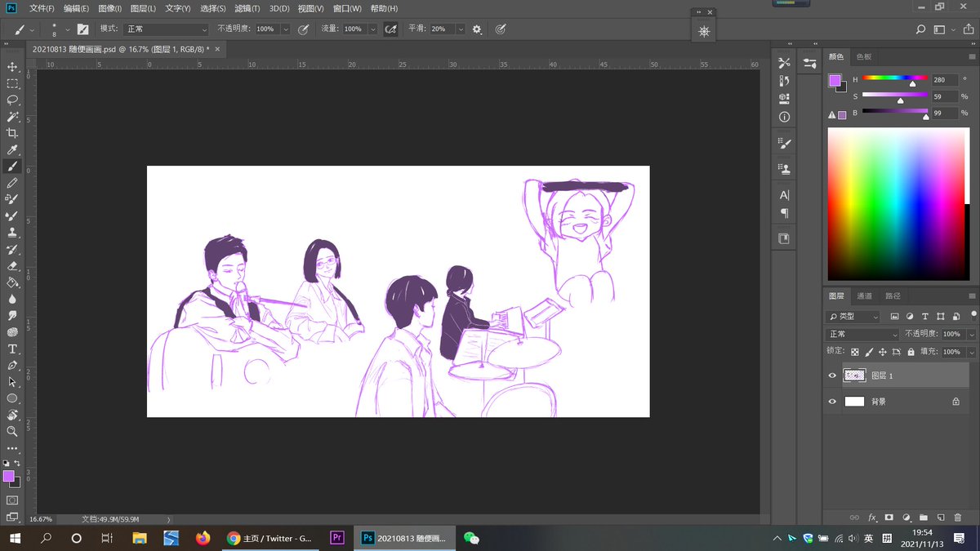The height and width of the screenshot is (551, 980).
Task: Select the Pen tool
Action: click(12, 365)
